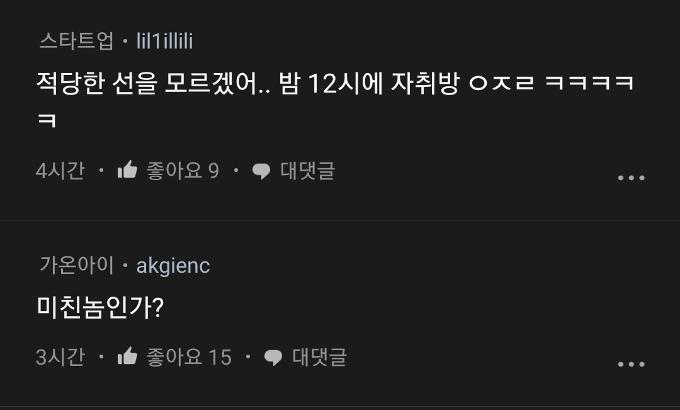
Task: Click the '가온아이' company label
Action: point(76,266)
